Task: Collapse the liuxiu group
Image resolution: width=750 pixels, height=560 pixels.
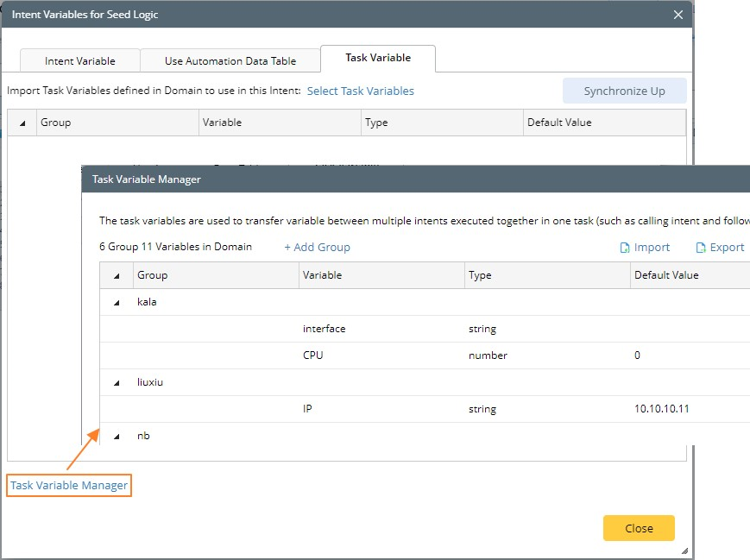Action: click(x=117, y=382)
